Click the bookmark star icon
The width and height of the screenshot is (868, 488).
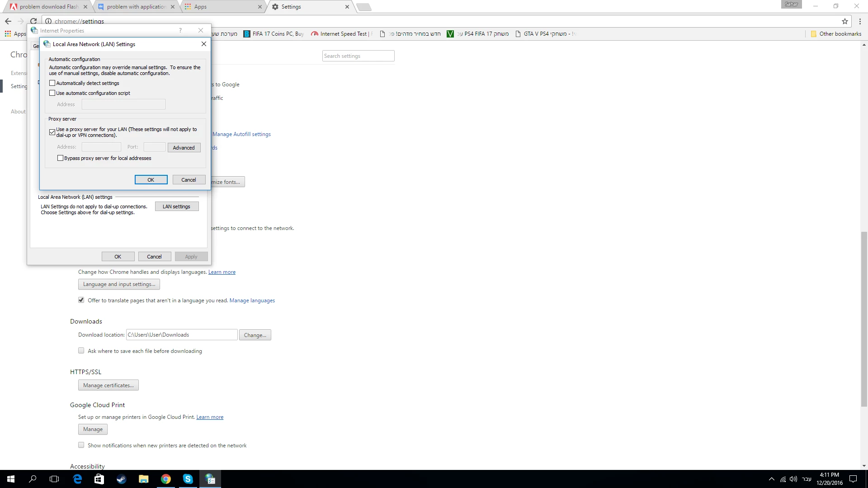tap(844, 21)
